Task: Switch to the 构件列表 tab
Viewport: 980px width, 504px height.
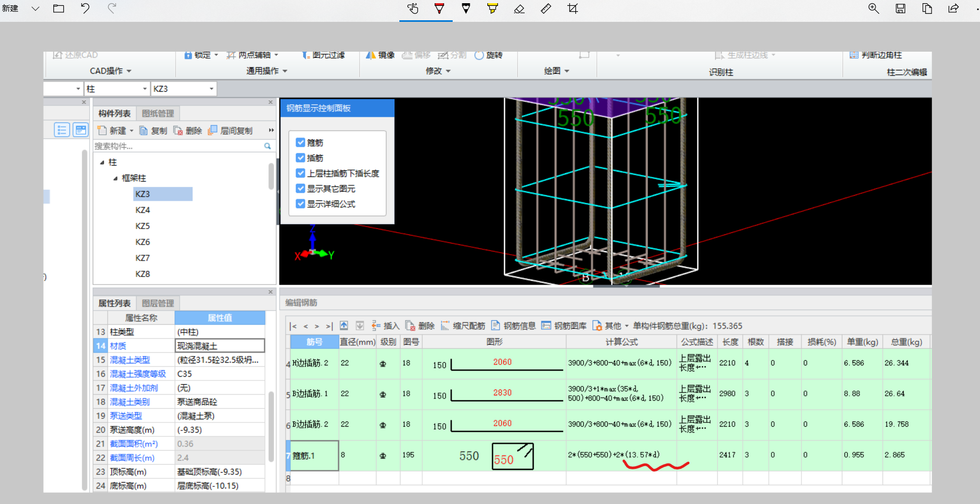Action: coord(114,113)
